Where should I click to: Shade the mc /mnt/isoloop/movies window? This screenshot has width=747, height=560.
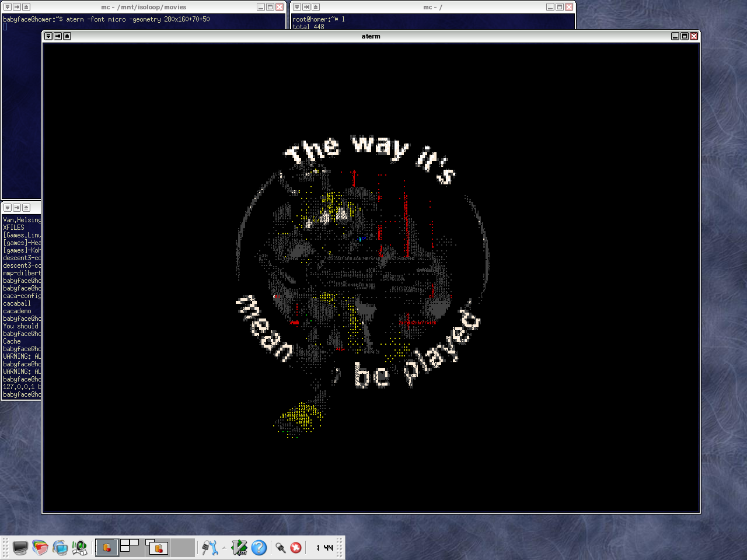pyautogui.click(x=26, y=7)
